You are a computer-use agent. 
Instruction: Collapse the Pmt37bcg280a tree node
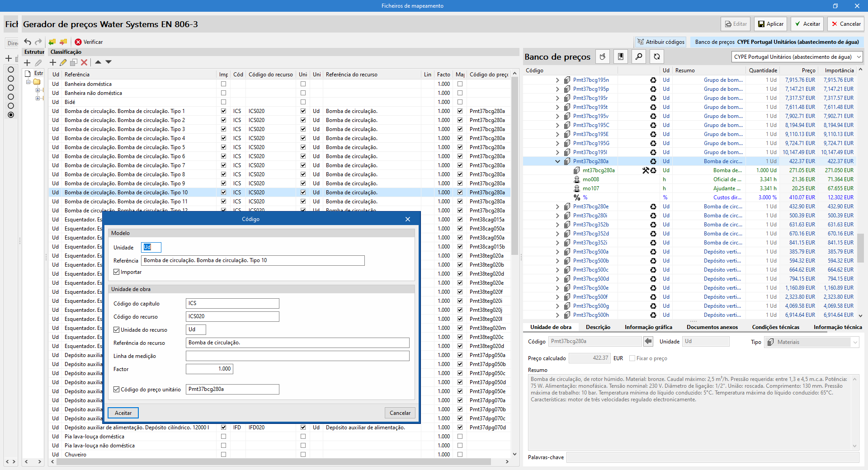pyautogui.click(x=557, y=161)
